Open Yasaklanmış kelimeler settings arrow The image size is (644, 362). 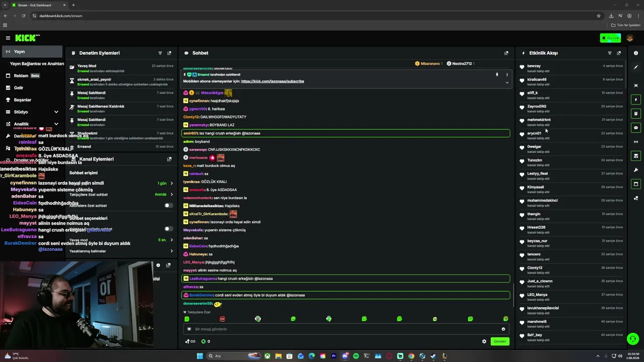172,251
